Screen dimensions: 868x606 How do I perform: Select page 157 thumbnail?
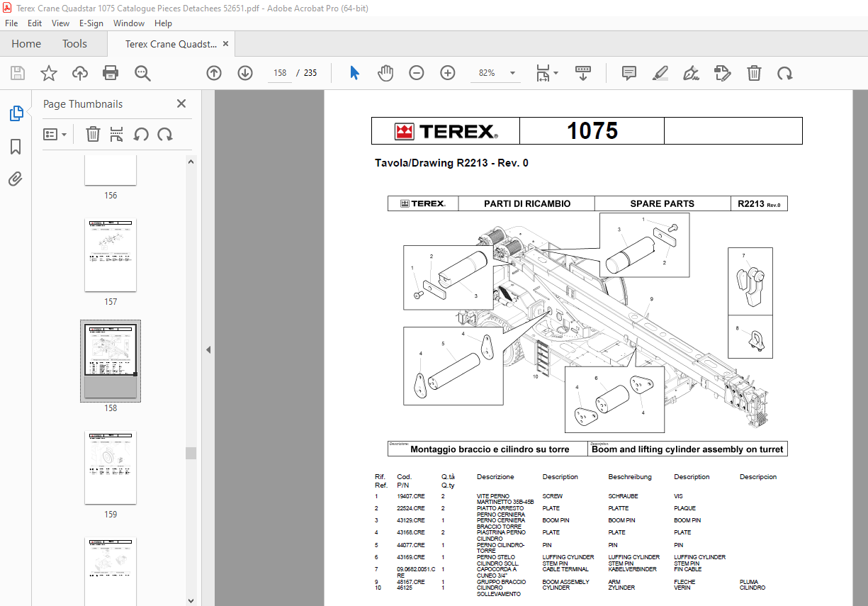tap(111, 255)
